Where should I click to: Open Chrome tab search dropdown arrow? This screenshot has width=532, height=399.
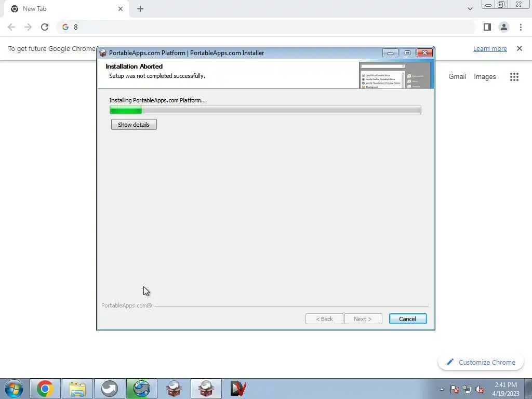tap(470, 9)
